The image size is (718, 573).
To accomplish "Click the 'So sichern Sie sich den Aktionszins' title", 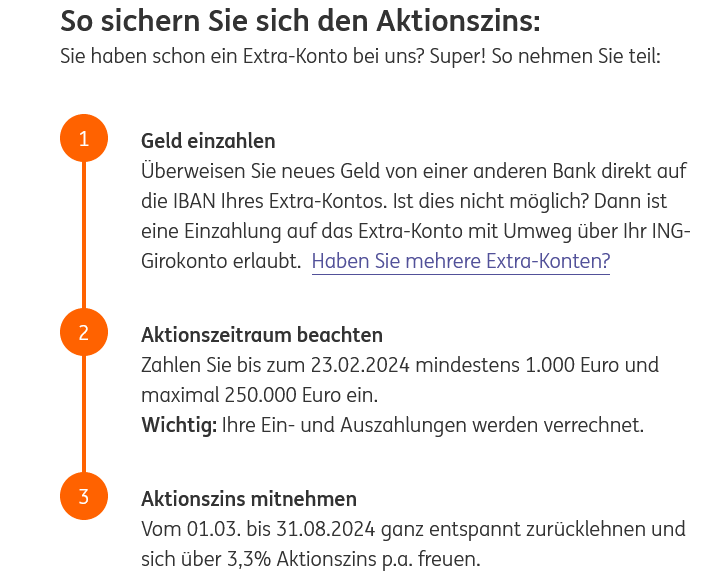I will point(300,21).
